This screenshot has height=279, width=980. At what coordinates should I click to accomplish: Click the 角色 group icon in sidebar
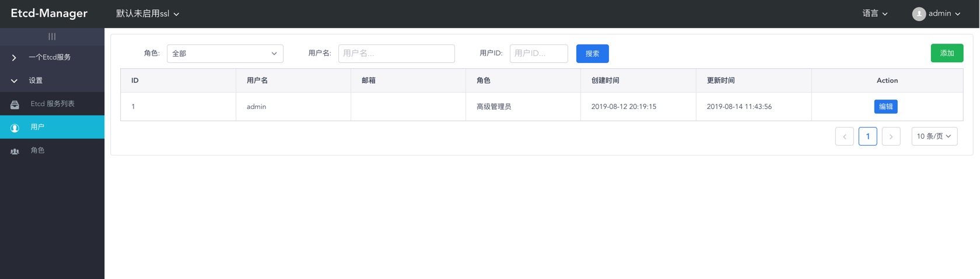[15, 151]
